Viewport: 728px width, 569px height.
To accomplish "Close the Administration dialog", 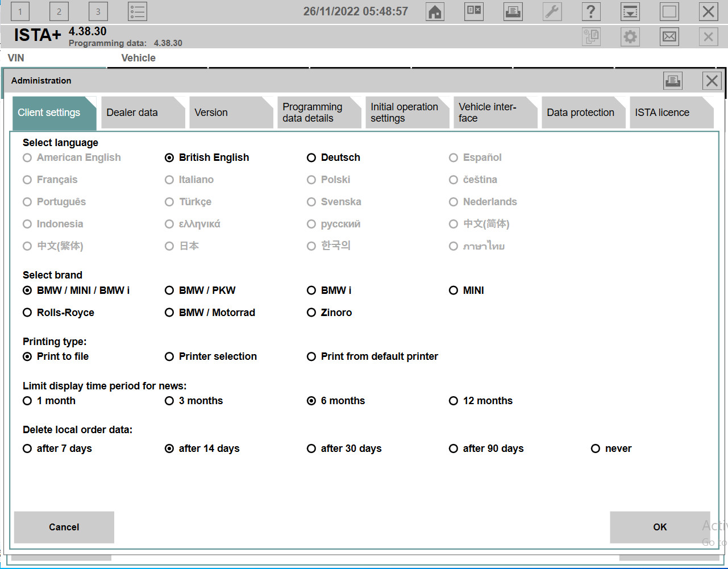I will (712, 81).
